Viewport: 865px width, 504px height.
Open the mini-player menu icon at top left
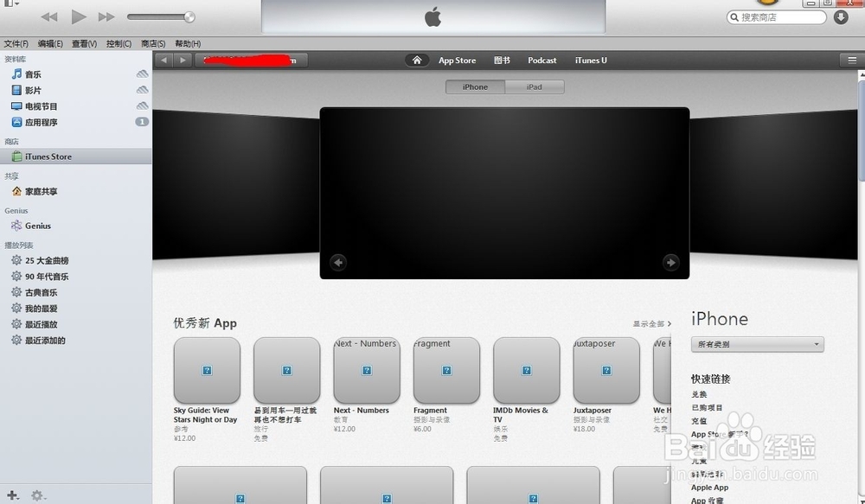[10, 3]
